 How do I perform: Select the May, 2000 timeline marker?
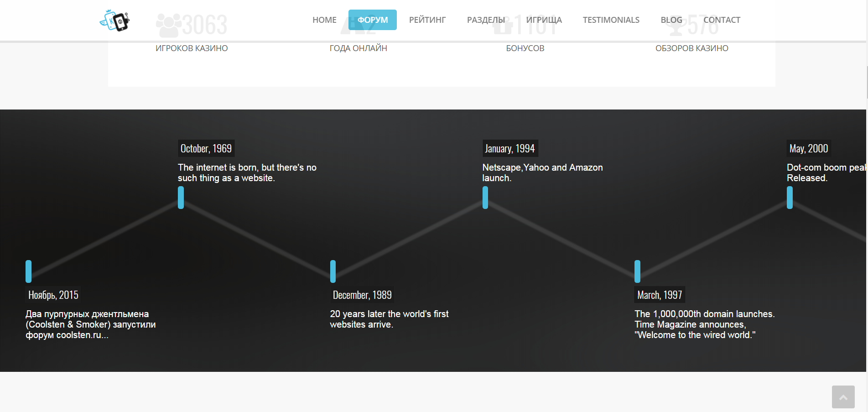tap(790, 198)
